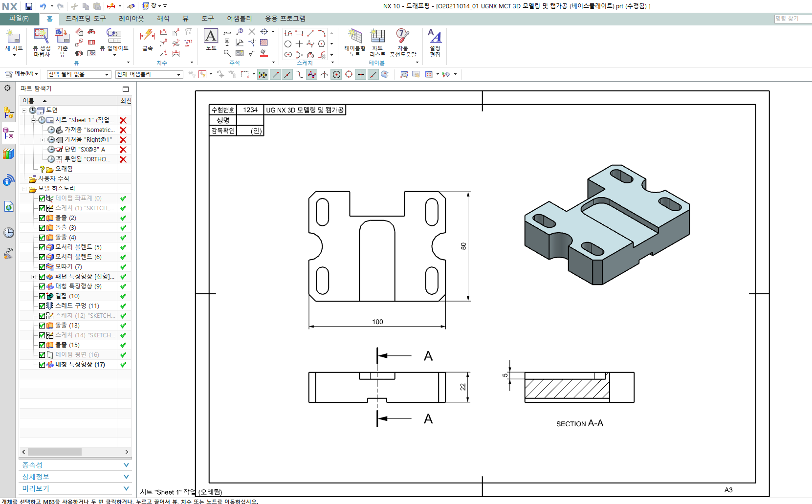
Task: Select the 데이텀 평면 (16) feature row
Action: click(75, 355)
